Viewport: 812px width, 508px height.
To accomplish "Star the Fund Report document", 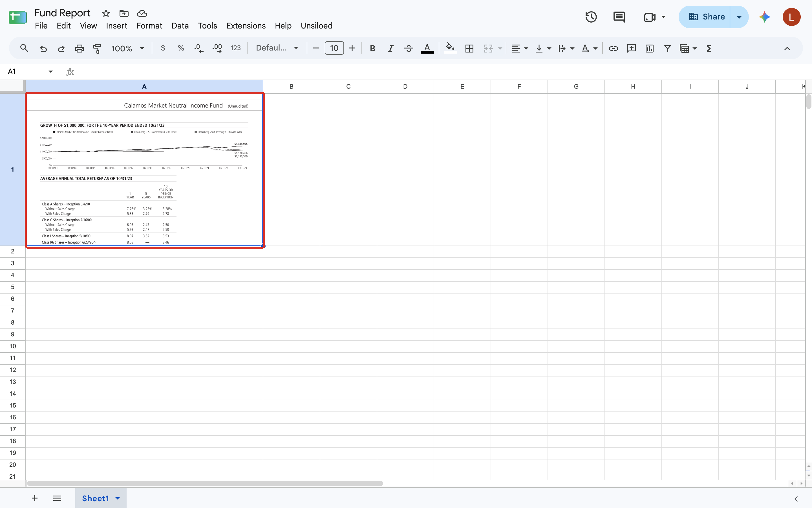I will [106, 13].
